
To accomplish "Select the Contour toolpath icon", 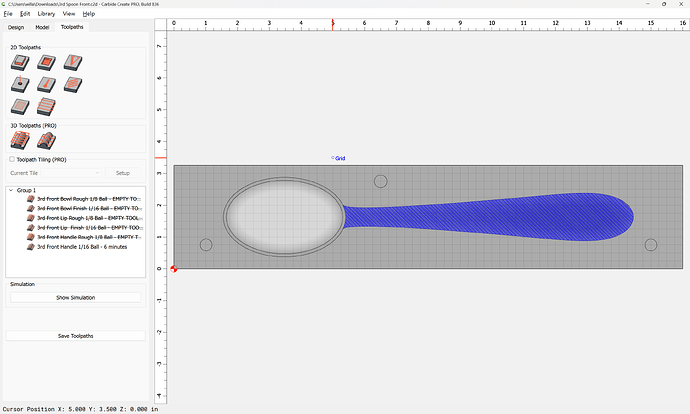I will (19, 62).
